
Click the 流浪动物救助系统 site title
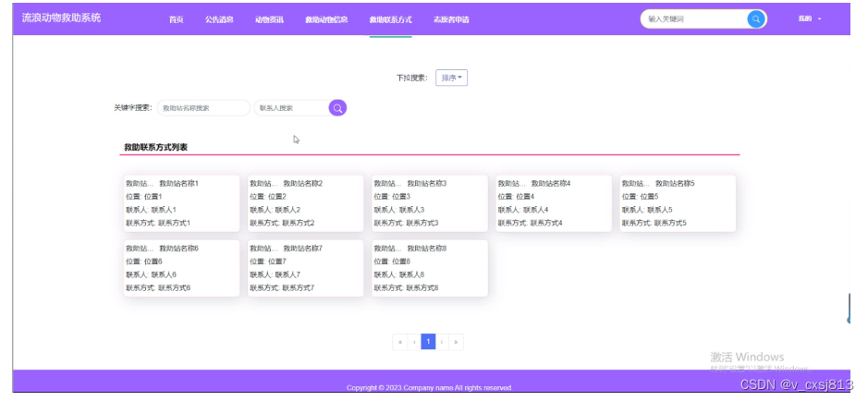pos(61,18)
